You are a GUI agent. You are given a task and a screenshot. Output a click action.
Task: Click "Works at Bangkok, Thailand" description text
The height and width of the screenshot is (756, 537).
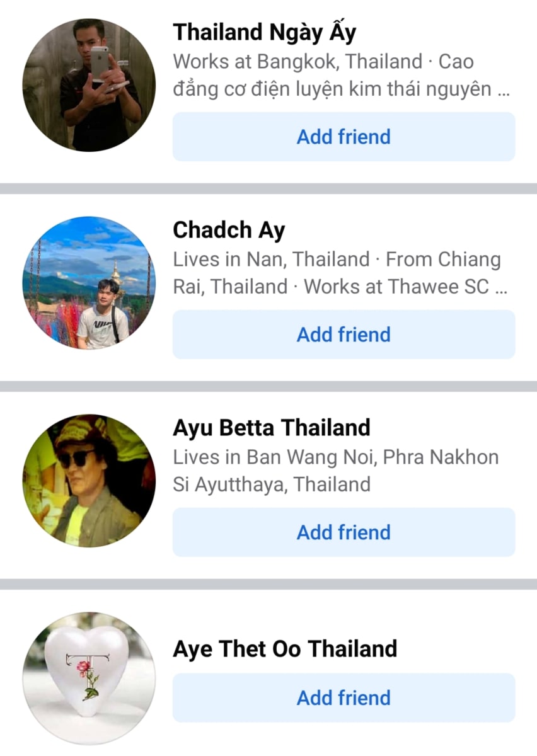[x=297, y=62]
